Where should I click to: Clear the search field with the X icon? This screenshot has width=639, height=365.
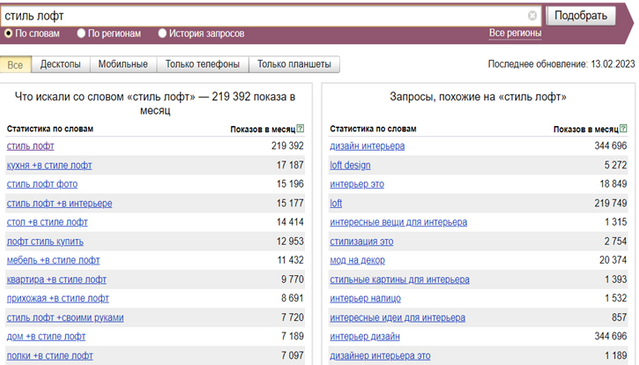(532, 15)
